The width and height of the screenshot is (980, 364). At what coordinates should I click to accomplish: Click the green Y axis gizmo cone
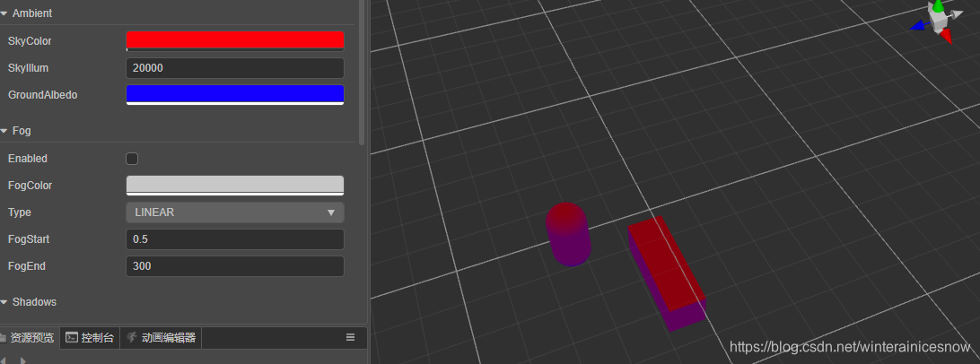pos(938,5)
